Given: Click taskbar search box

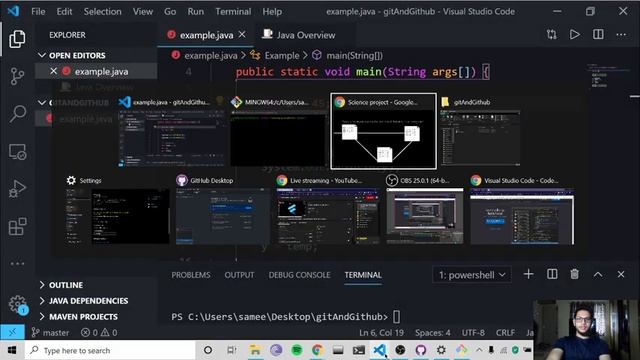Looking at the screenshot, I should 110,350.
